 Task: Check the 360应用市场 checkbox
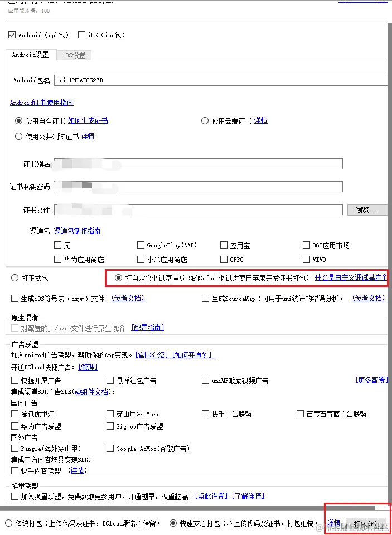(306, 245)
